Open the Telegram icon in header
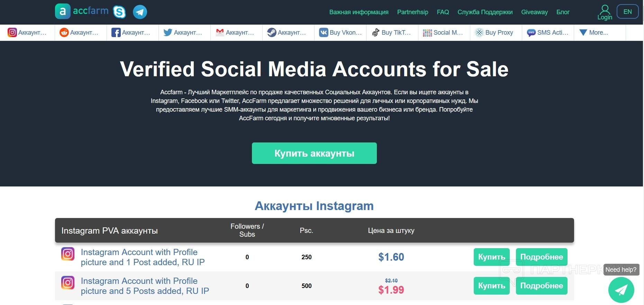Screen dimensions: 644x305 (x=140, y=12)
